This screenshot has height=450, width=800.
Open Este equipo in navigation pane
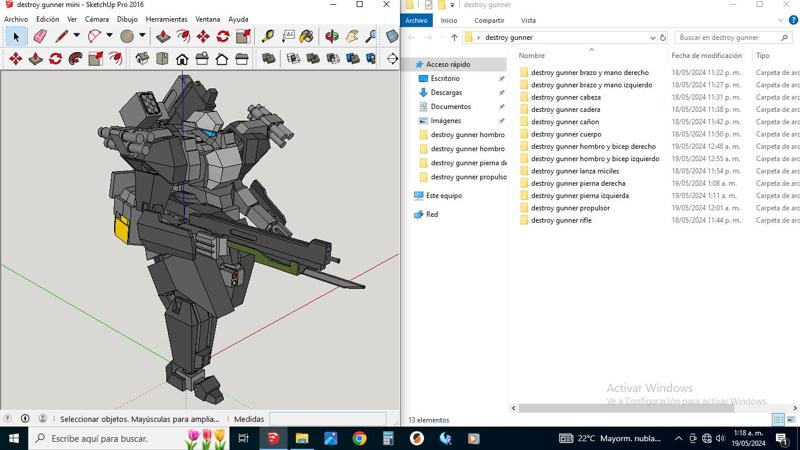pyautogui.click(x=444, y=195)
